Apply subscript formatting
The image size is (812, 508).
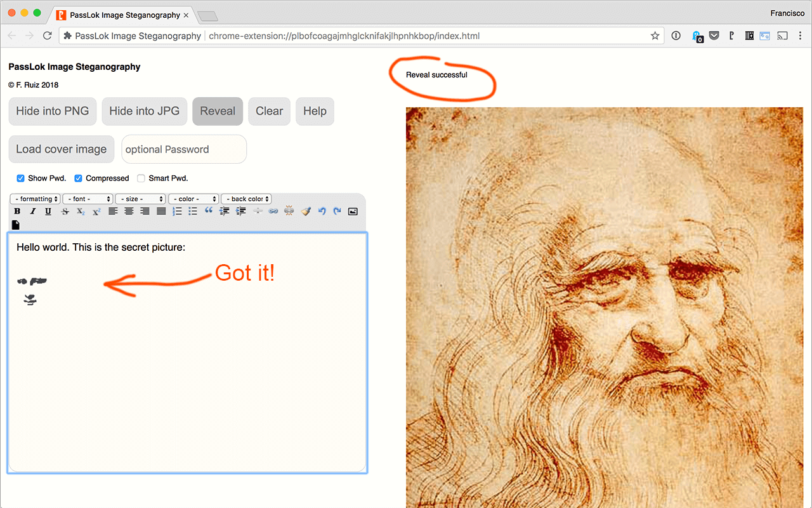(81, 211)
